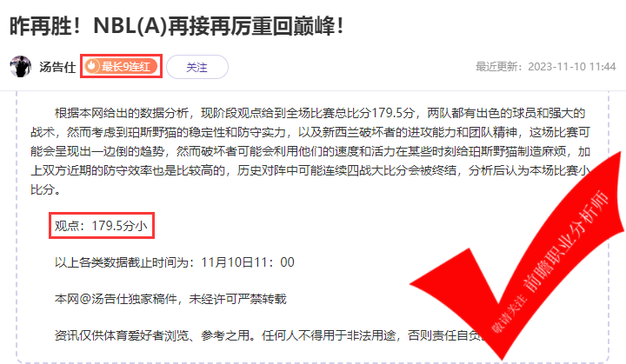Click the 179.5分 figure in the analysis paragraph

[393, 113]
